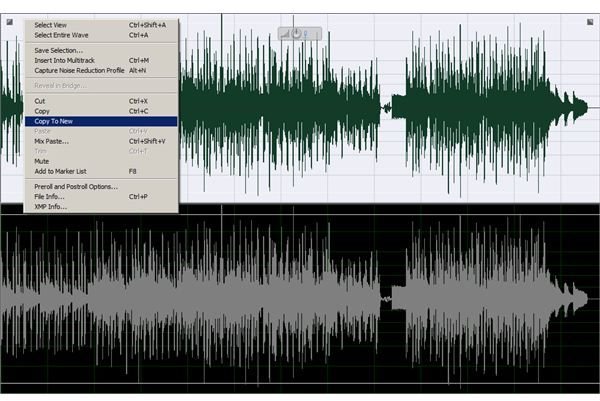Select the Copy menu entry
The width and height of the screenshot is (600, 401).
101,111
